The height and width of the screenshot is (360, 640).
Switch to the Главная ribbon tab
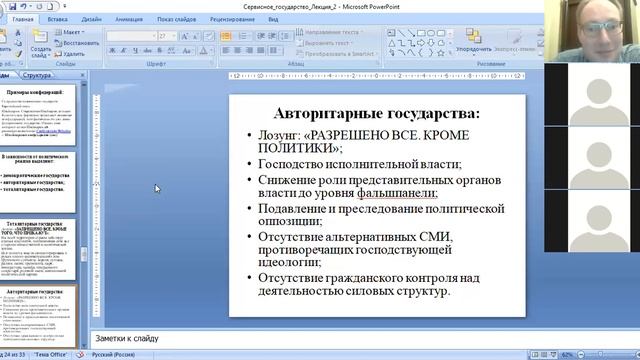click(x=23, y=19)
